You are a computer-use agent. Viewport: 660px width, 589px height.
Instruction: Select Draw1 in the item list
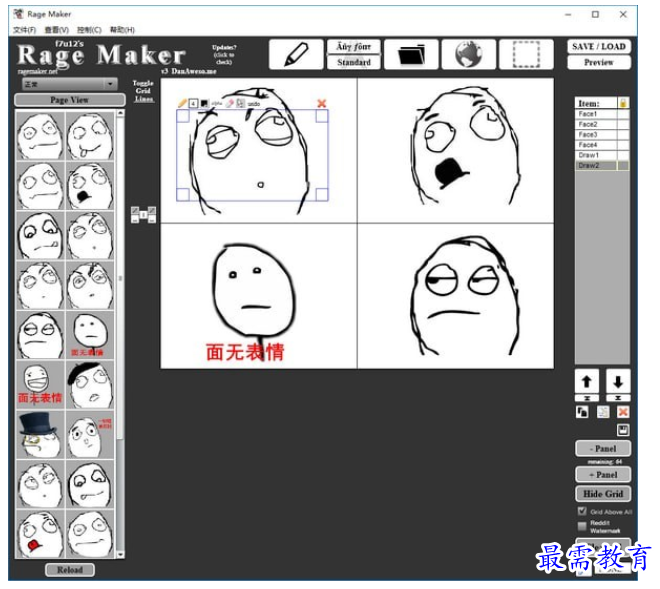(596, 155)
